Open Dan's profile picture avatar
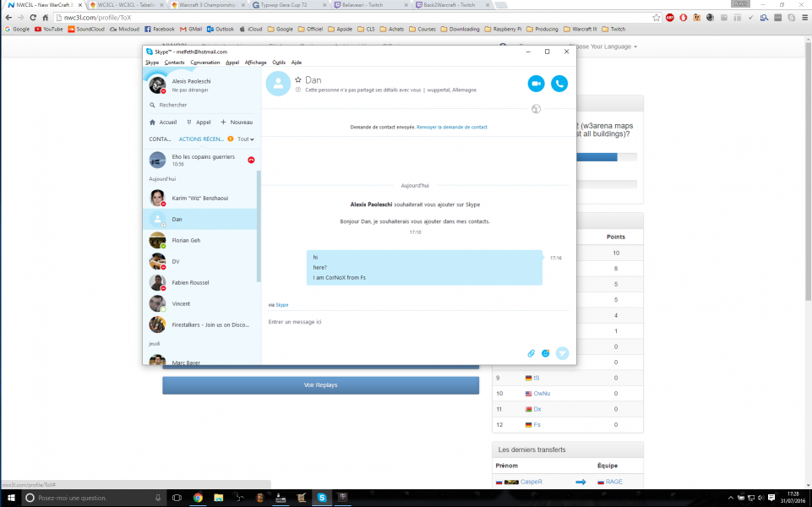 pyautogui.click(x=278, y=84)
